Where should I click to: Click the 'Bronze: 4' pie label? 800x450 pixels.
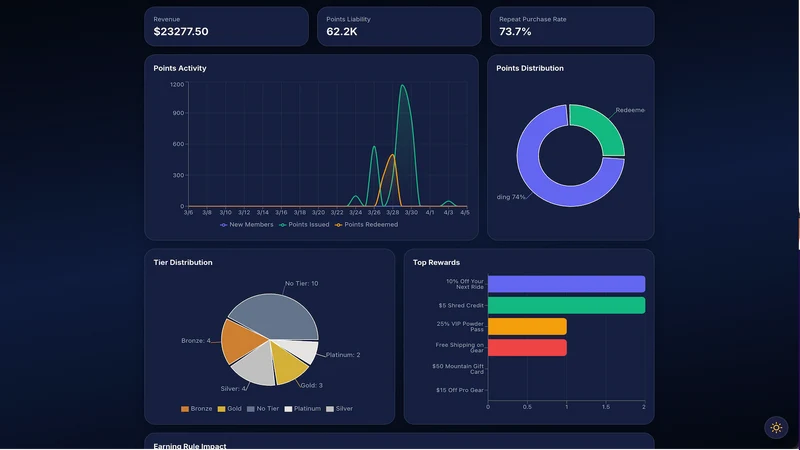tap(196, 341)
